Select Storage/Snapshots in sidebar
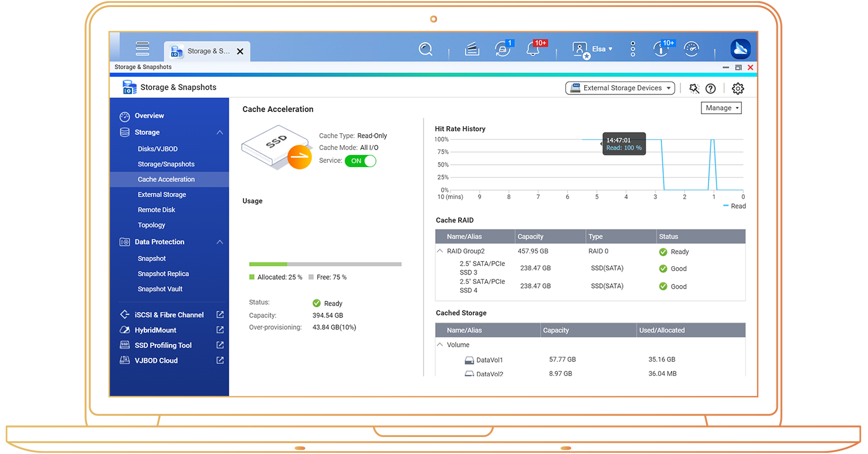This screenshot has width=868, height=454. click(166, 164)
